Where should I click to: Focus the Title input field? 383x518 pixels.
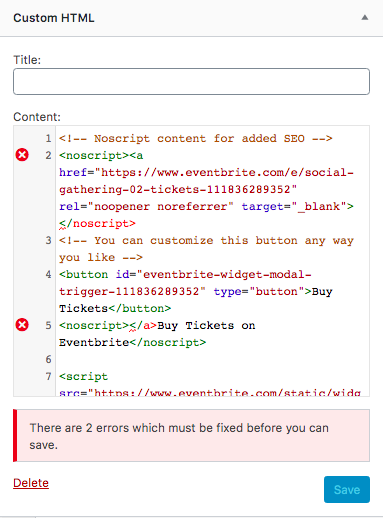pos(191,81)
